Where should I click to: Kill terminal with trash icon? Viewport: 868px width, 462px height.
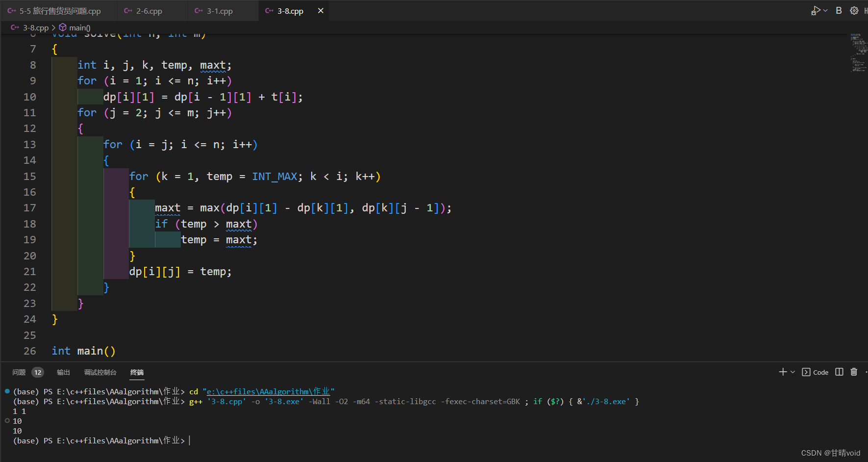point(854,372)
